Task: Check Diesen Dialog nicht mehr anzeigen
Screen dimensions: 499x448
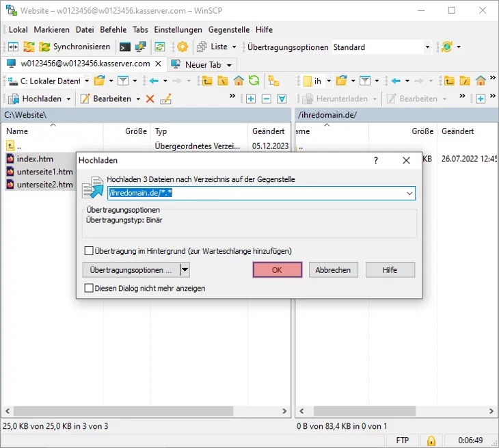Action: point(89,288)
